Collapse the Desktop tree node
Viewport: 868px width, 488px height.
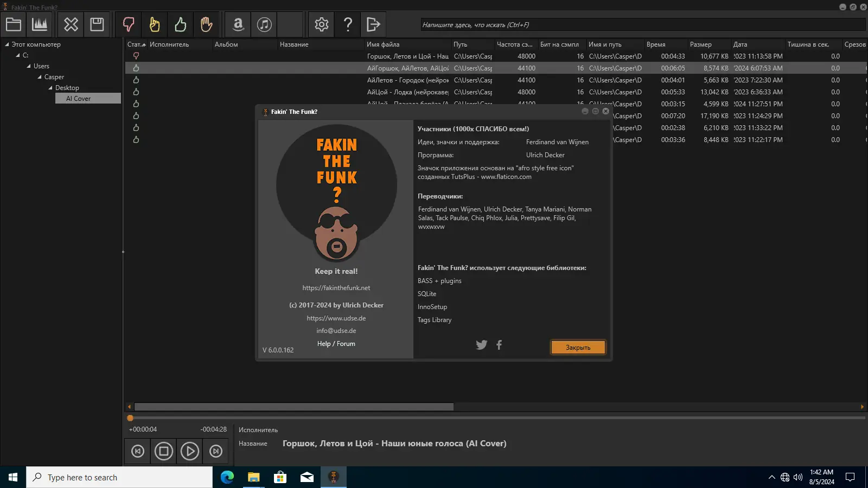(x=50, y=88)
